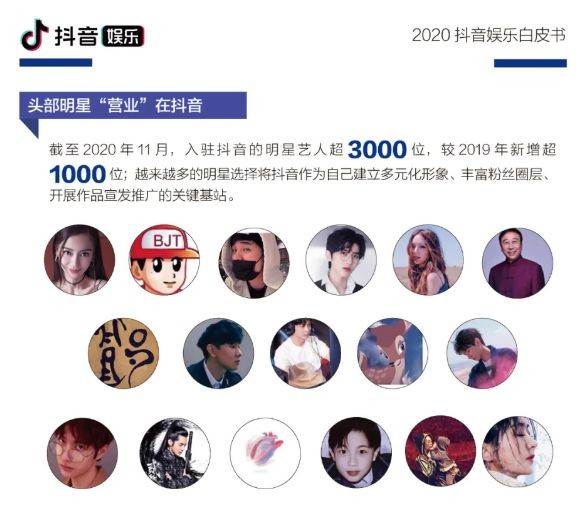Select the avatar of long wavy-haired woman

[x=428, y=259]
